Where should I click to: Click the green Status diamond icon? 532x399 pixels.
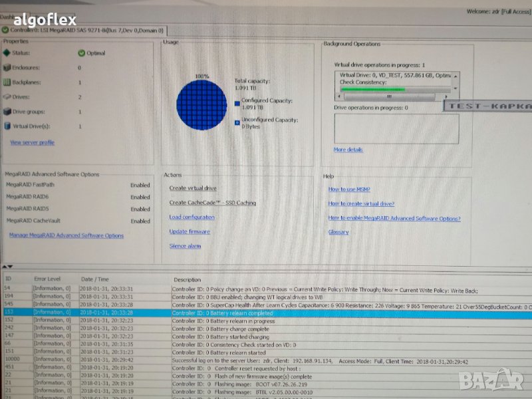coord(7,53)
